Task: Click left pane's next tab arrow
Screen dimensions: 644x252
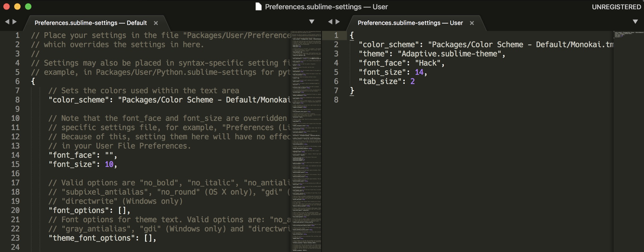Action: click(14, 22)
